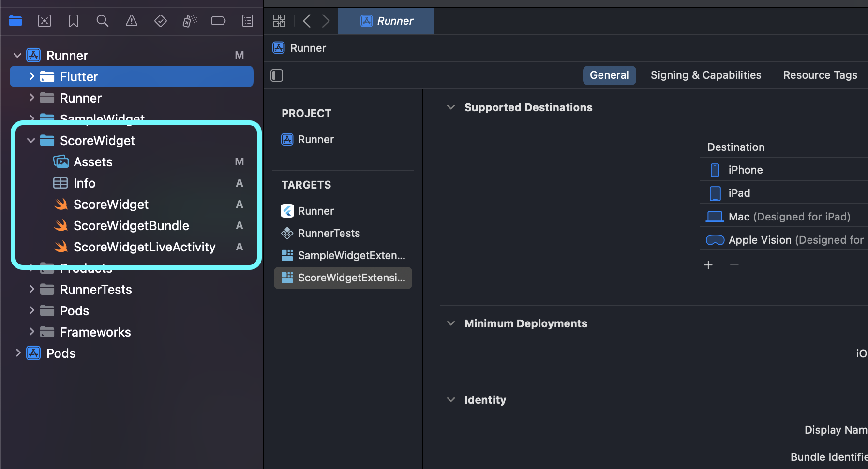Screen dimensions: 868x469
Task: Open the Breakpoint navigator icon
Action: click(219, 21)
